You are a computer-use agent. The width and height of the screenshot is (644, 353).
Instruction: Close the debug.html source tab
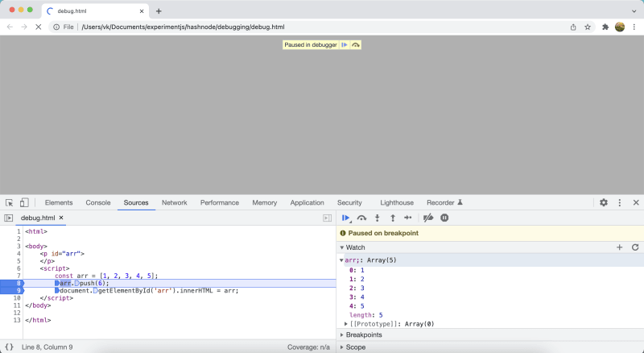[x=61, y=218]
